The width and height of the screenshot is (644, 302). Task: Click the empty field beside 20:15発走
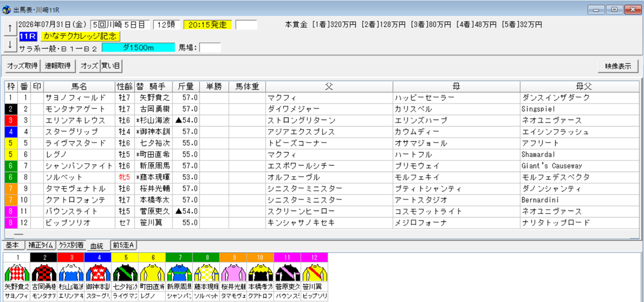click(x=247, y=24)
